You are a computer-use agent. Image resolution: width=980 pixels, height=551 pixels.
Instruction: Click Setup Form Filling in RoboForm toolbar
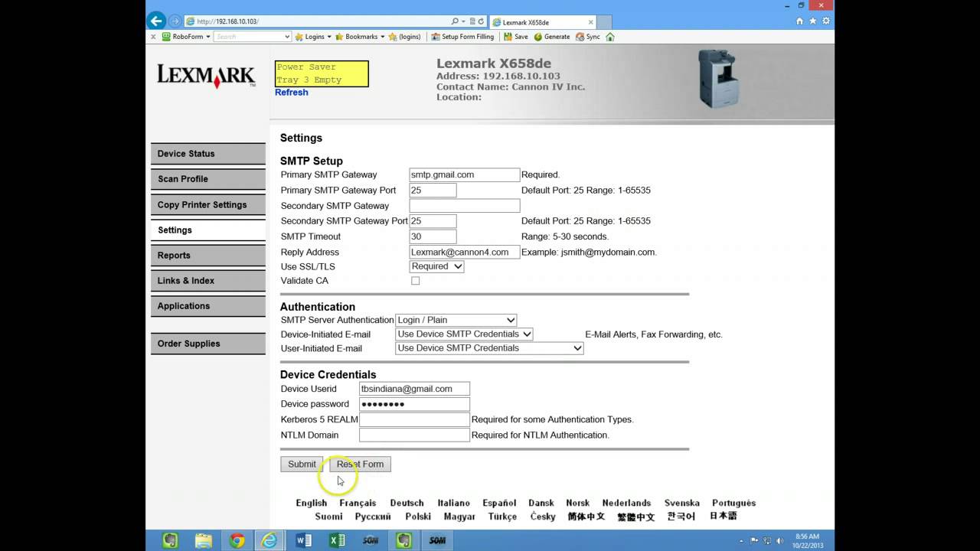462,37
